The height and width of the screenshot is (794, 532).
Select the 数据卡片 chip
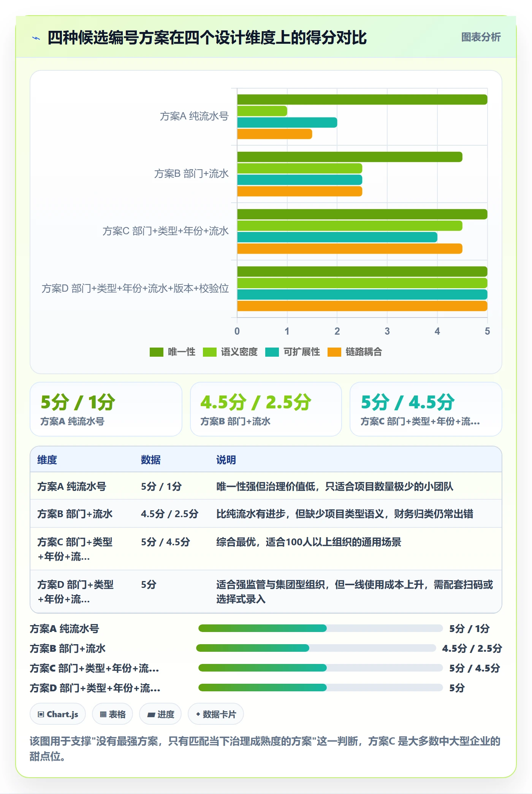(216, 714)
